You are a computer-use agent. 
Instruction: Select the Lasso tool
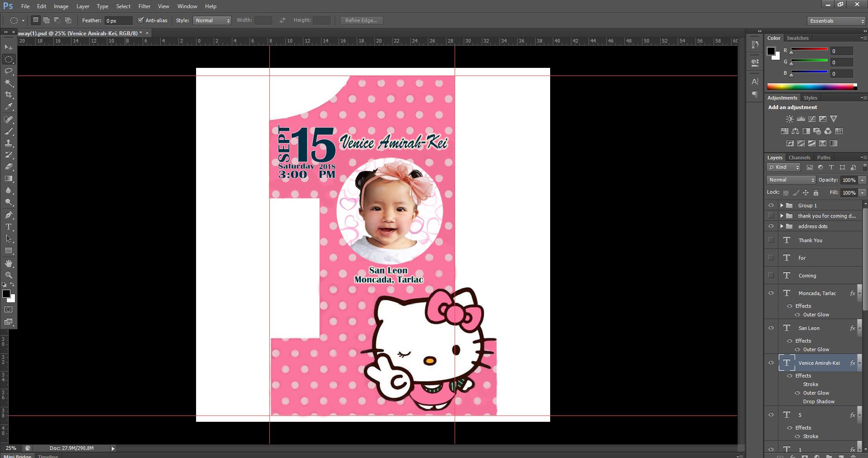[x=9, y=71]
